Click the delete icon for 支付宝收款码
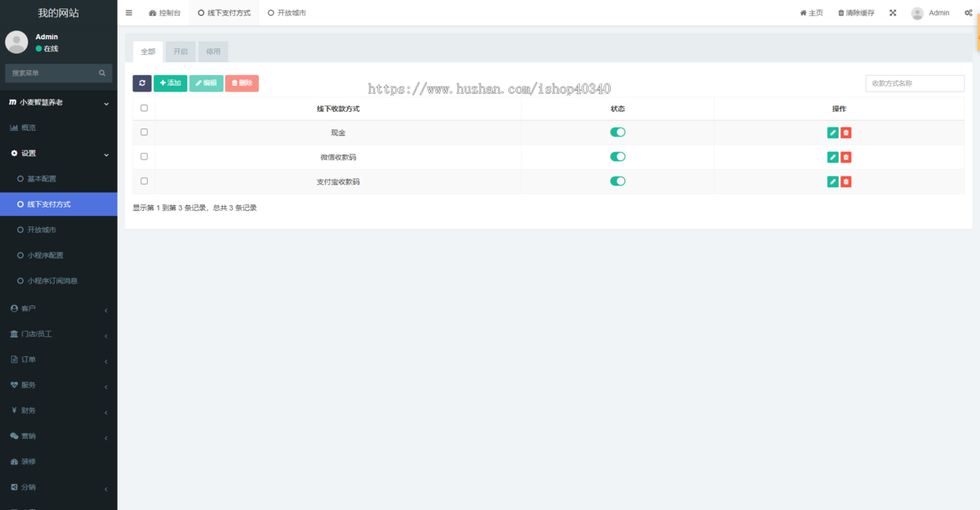This screenshot has width=980, height=510. (846, 181)
